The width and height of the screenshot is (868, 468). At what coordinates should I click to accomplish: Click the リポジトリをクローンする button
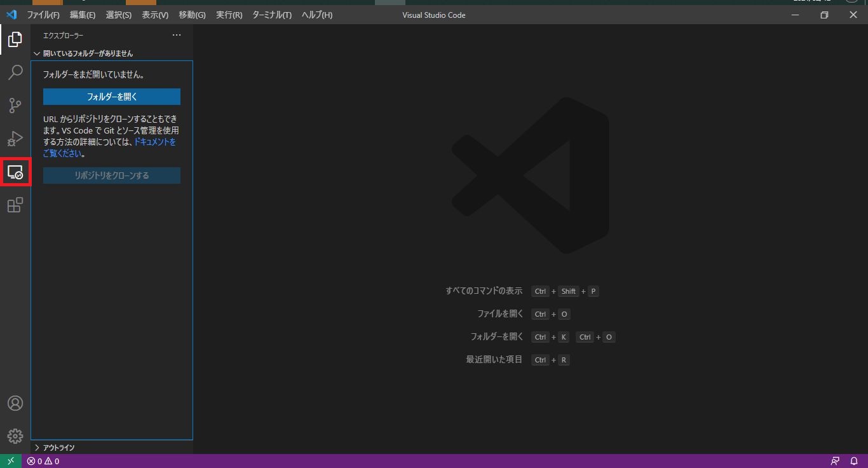(x=111, y=175)
